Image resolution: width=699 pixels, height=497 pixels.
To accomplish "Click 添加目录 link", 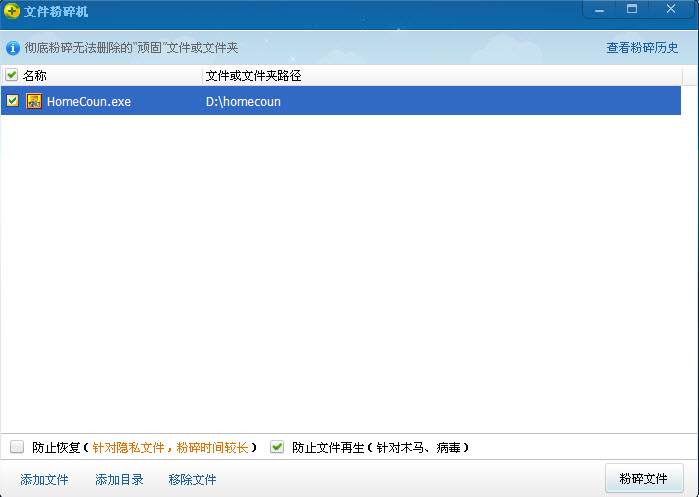I will pos(119,480).
